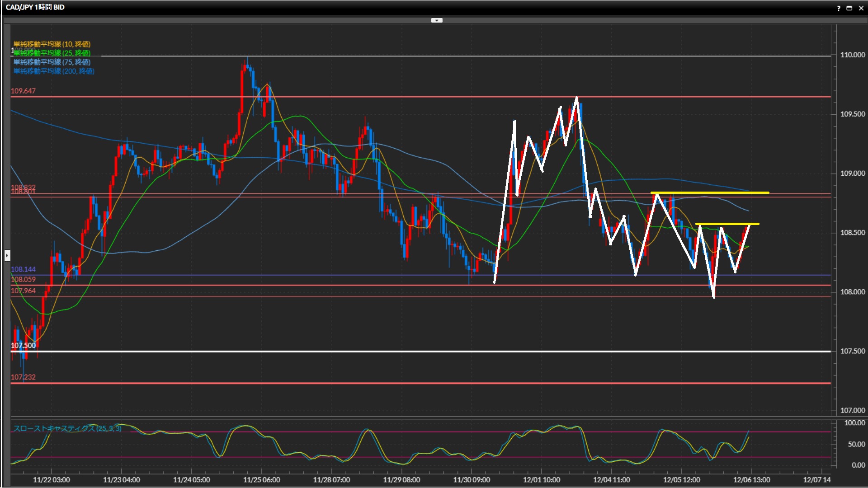Open the help question mark icon
This screenshot has height=488, width=868.
coord(839,8)
